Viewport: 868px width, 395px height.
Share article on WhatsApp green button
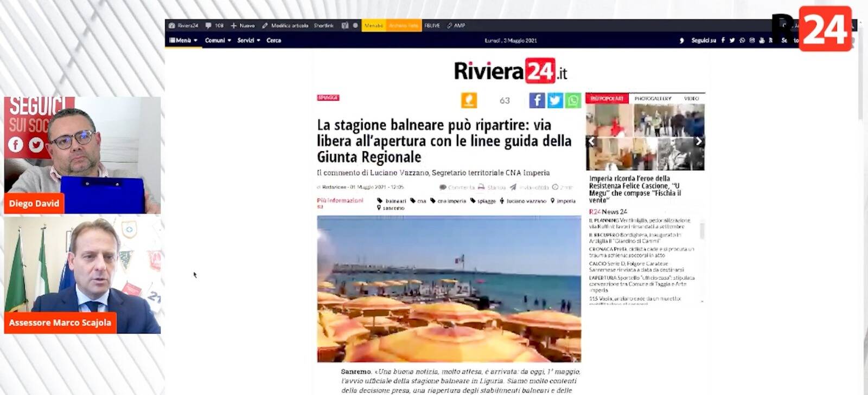tap(573, 100)
